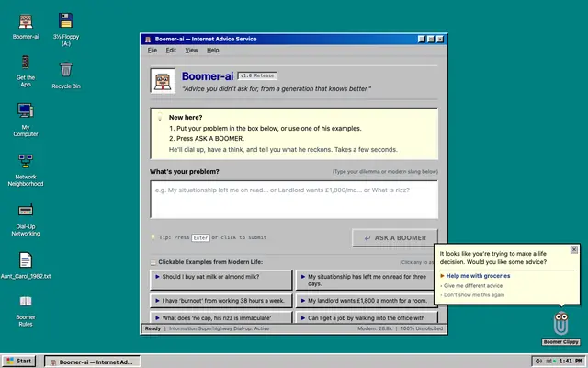The width and height of the screenshot is (588, 368).
Task: Open Network Neighborhood icon
Action: click(26, 170)
